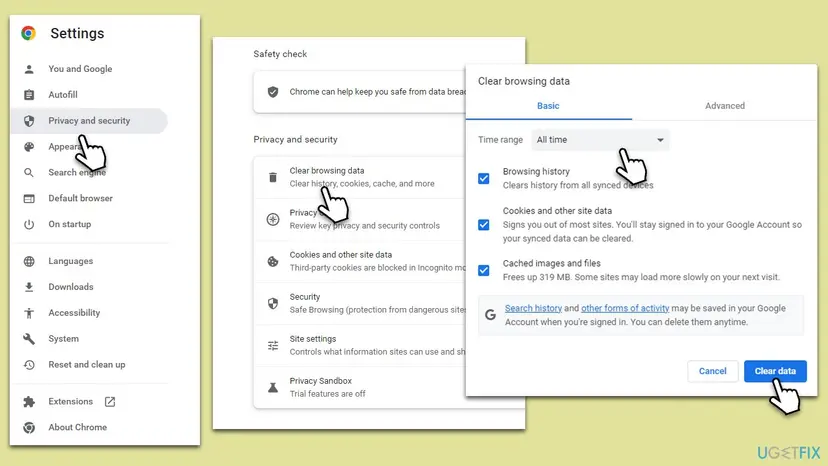Click the trash icon for Clear browsing data
The image size is (828, 466).
click(x=272, y=178)
